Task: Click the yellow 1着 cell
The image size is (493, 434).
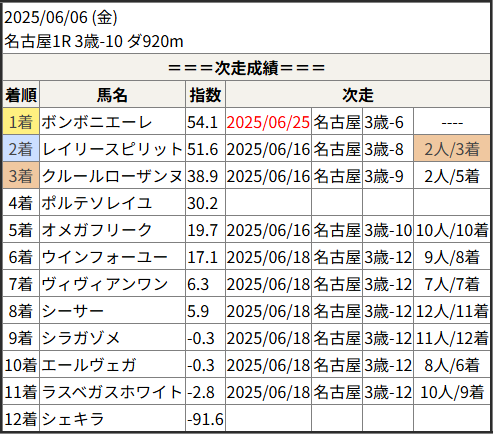Action: click(21, 122)
